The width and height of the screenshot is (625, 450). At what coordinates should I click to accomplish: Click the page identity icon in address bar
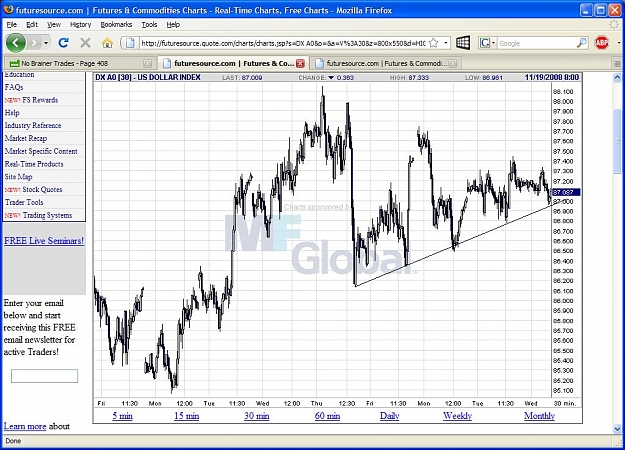click(130, 43)
